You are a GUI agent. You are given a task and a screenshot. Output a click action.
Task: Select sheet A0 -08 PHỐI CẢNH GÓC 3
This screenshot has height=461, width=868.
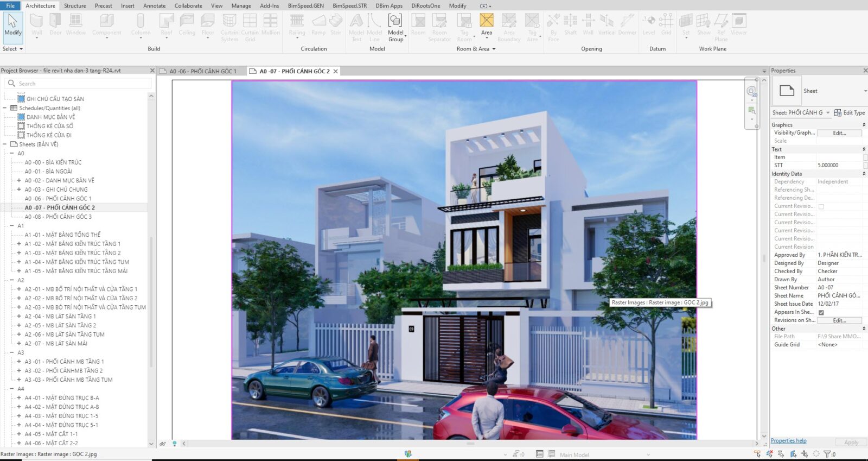click(x=58, y=217)
